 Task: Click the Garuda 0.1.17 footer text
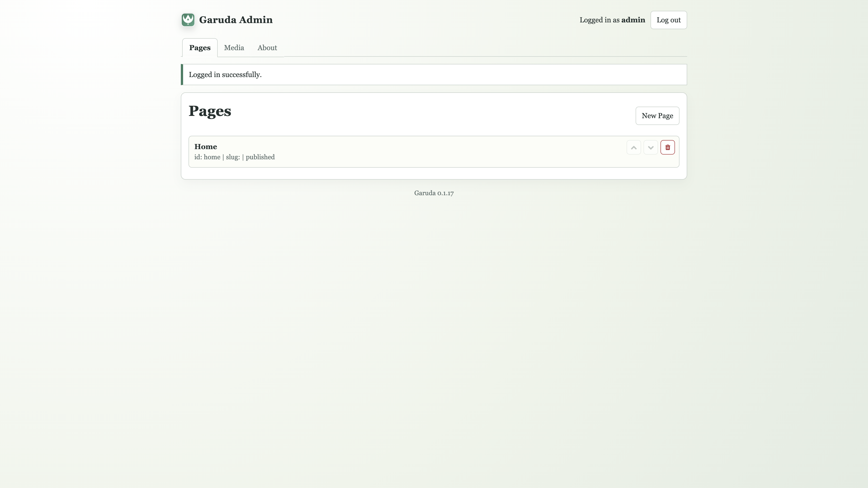point(434,193)
